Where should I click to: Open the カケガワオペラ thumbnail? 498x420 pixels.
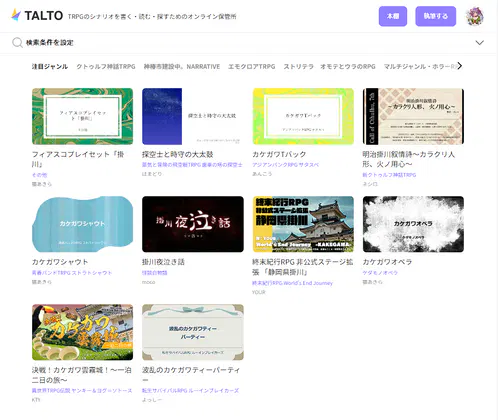[413, 224]
